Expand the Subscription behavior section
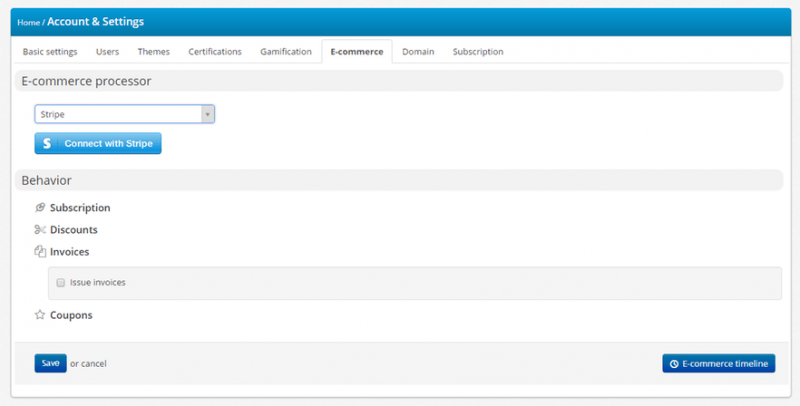This screenshot has height=406, width=800. (80, 208)
